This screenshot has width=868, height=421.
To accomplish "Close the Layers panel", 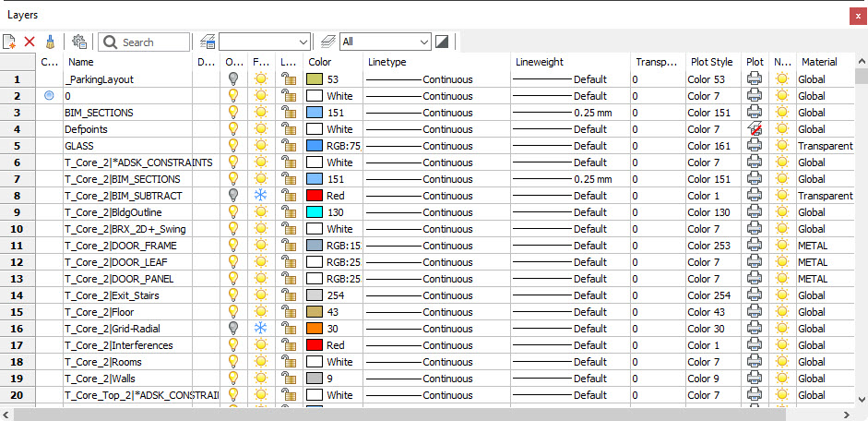I will click(858, 16).
